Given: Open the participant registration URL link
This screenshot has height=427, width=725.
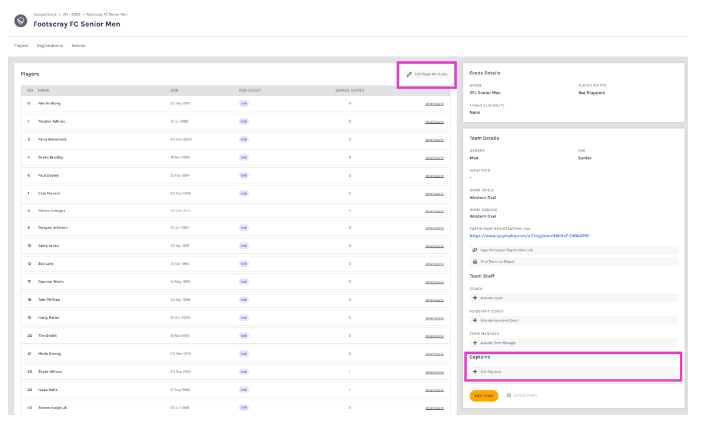Looking at the screenshot, I should [529, 236].
